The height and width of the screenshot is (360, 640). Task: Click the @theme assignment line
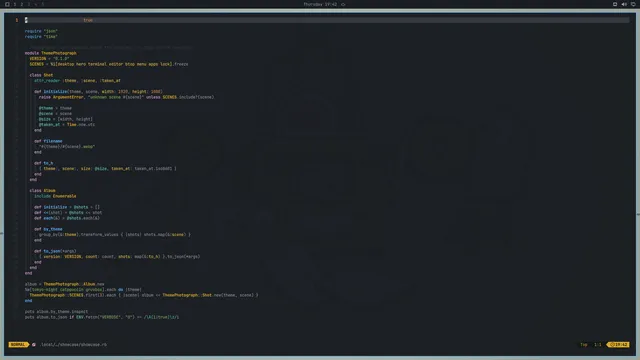(55, 108)
